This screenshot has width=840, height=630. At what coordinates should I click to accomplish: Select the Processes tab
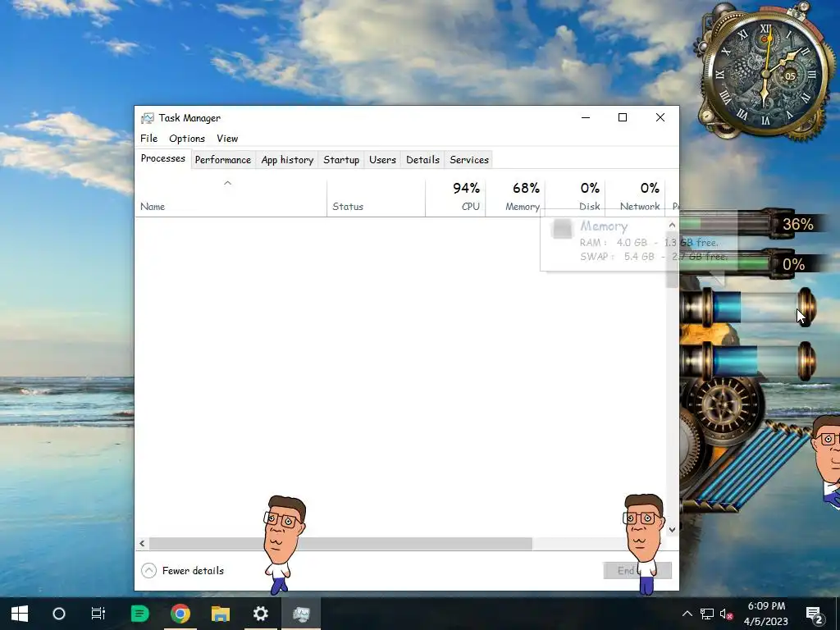point(163,158)
